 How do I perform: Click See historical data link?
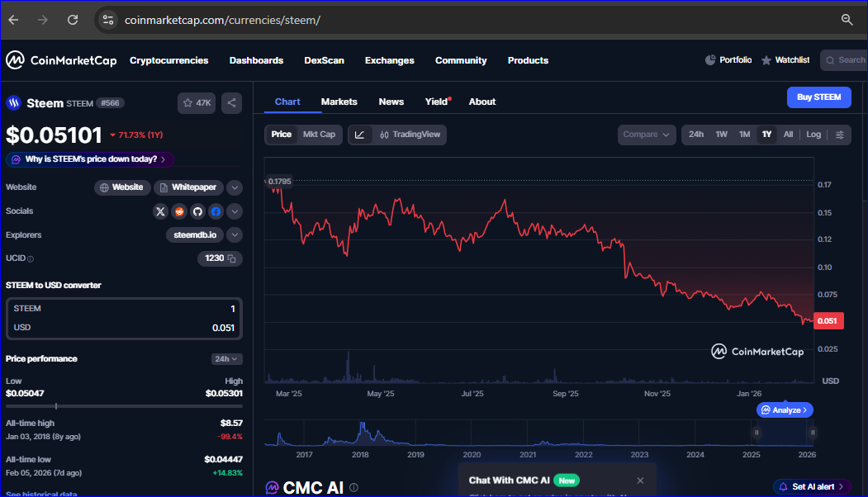tap(41, 494)
